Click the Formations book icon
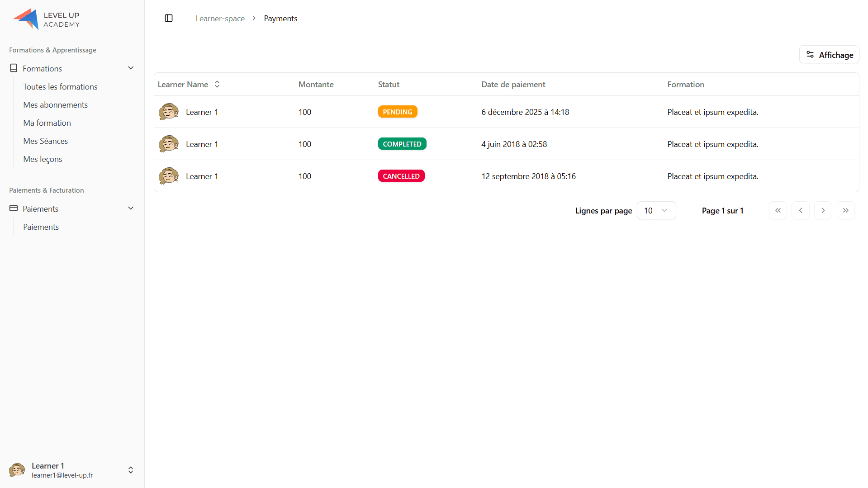This screenshot has width=868, height=488. tap(14, 68)
